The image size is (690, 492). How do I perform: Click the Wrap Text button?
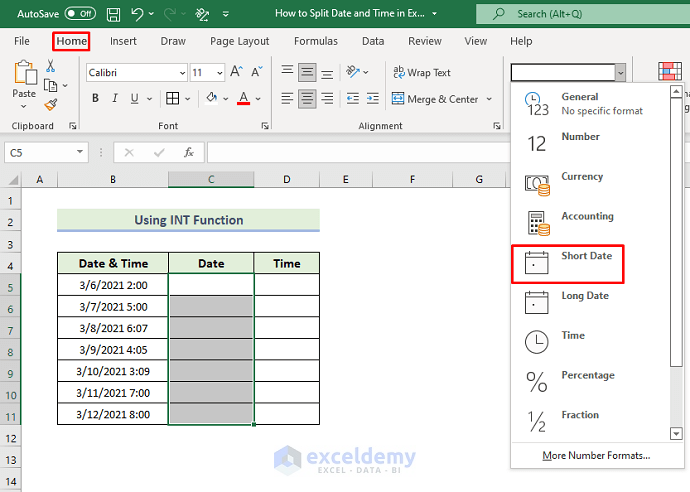point(421,73)
